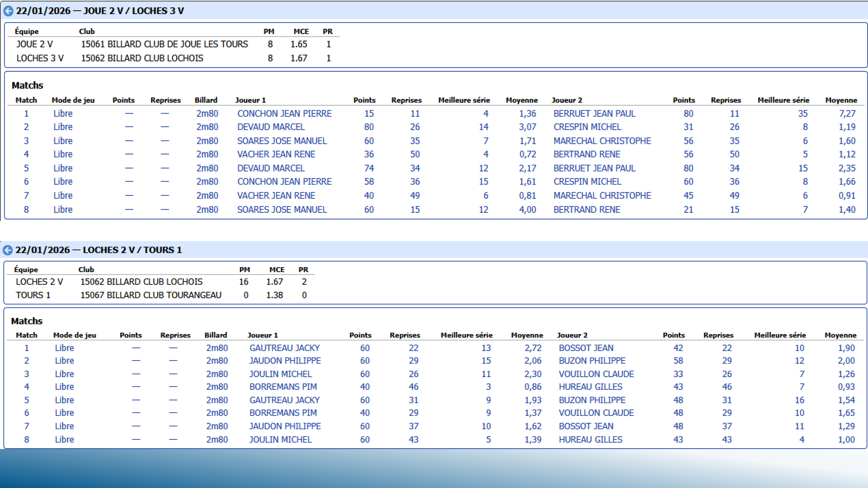Click back arrow beside JOUE 2 V header

point(8,11)
